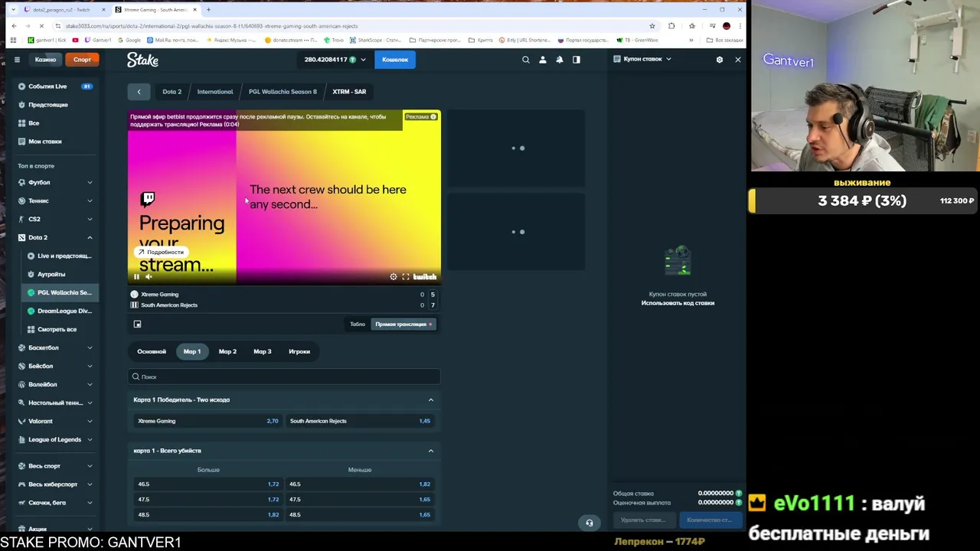Screen dimensions: 980x551
Task: Select the Спорт tab
Action: pyautogui.click(x=82, y=60)
